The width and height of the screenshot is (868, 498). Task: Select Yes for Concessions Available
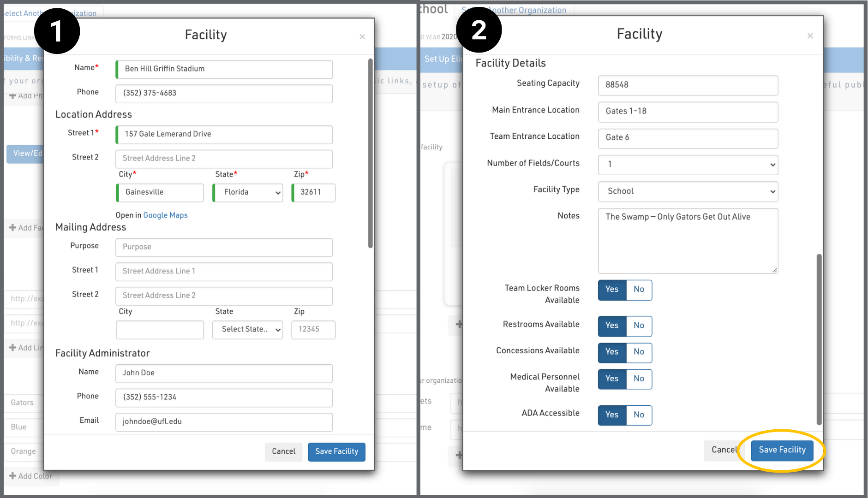click(612, 352)
